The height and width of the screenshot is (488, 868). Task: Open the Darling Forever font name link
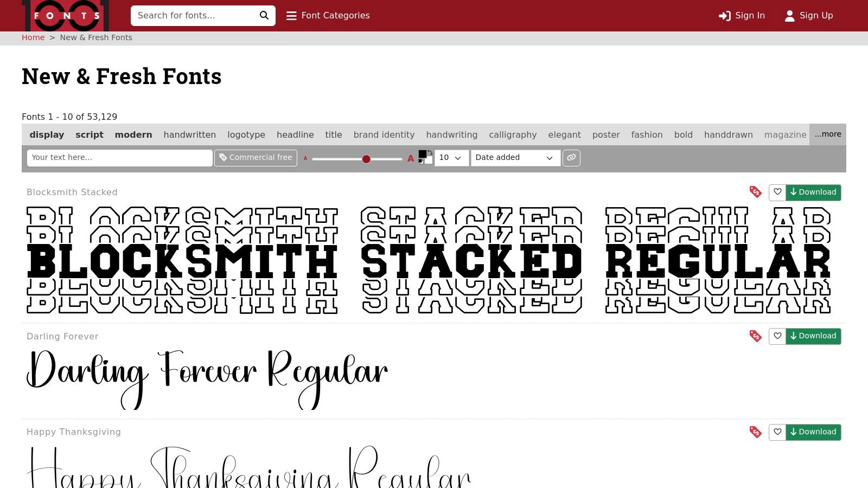[62, 337]
